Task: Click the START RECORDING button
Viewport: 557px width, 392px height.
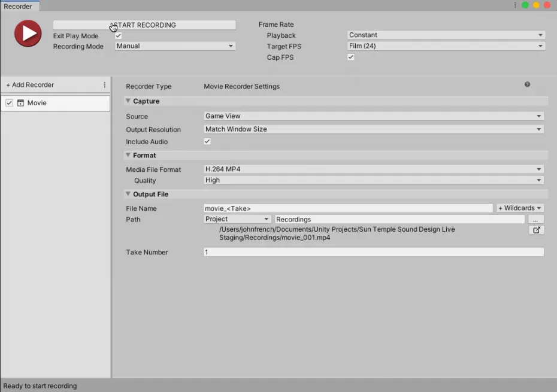Action: [x=144, y=25]
